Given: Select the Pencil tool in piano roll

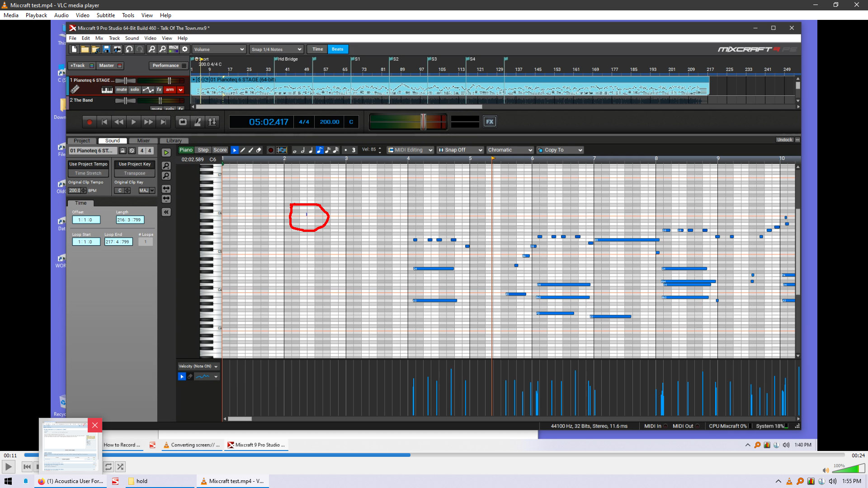Looking at the screenshot, I should click(x=242, y=150).
